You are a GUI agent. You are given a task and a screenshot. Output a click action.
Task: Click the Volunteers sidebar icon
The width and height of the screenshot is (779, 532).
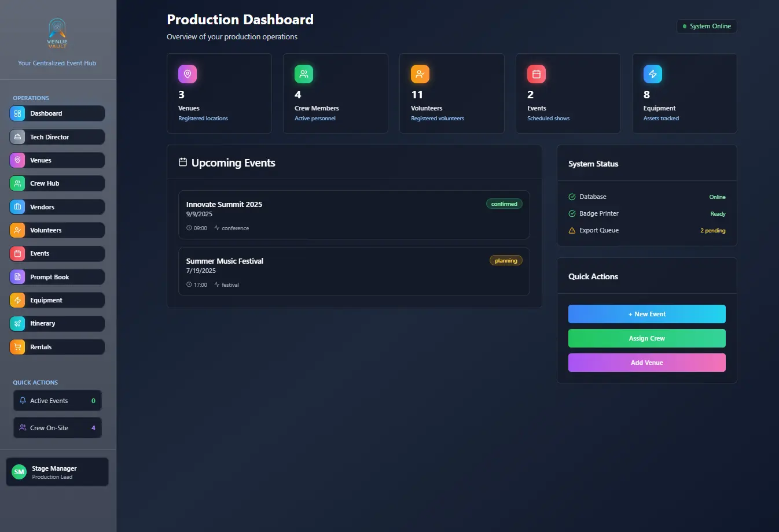[x=17, y=230]
